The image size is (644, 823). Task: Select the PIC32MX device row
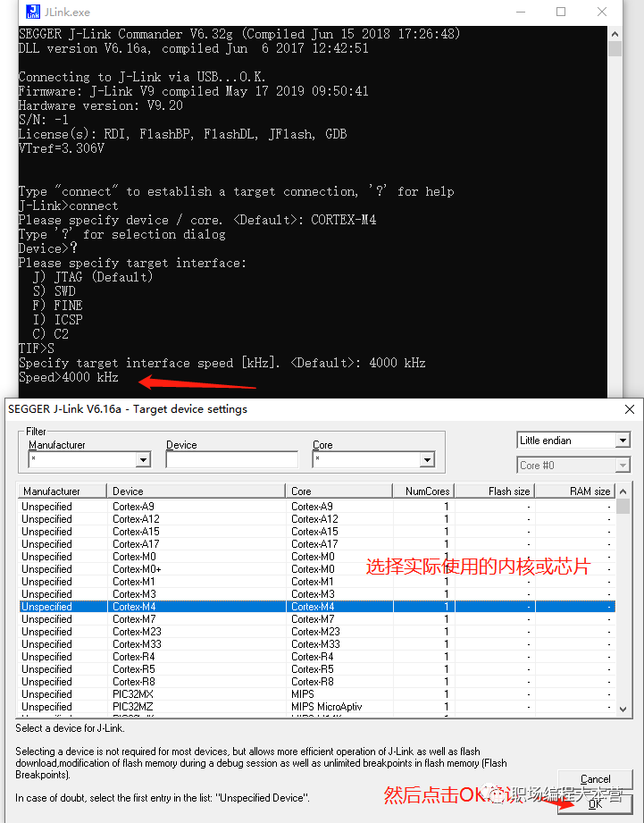pos(317,694)
